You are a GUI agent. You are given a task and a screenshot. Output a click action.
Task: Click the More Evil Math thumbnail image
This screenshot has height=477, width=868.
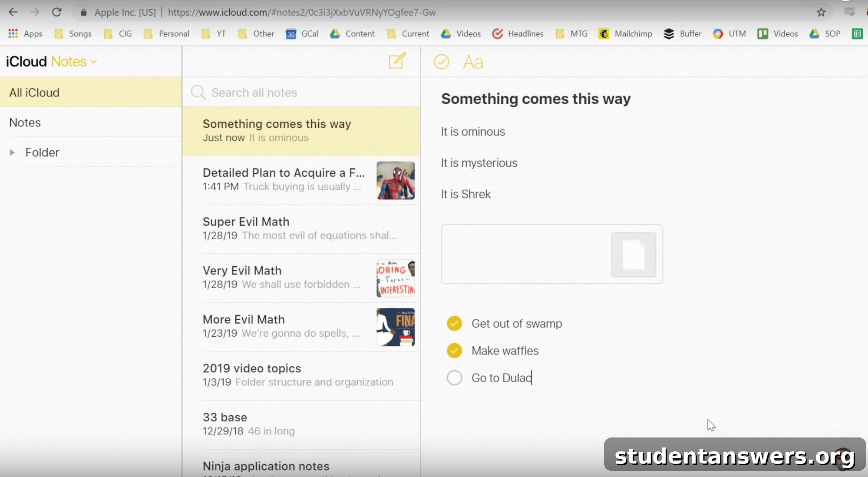click(x=395, y=327)
